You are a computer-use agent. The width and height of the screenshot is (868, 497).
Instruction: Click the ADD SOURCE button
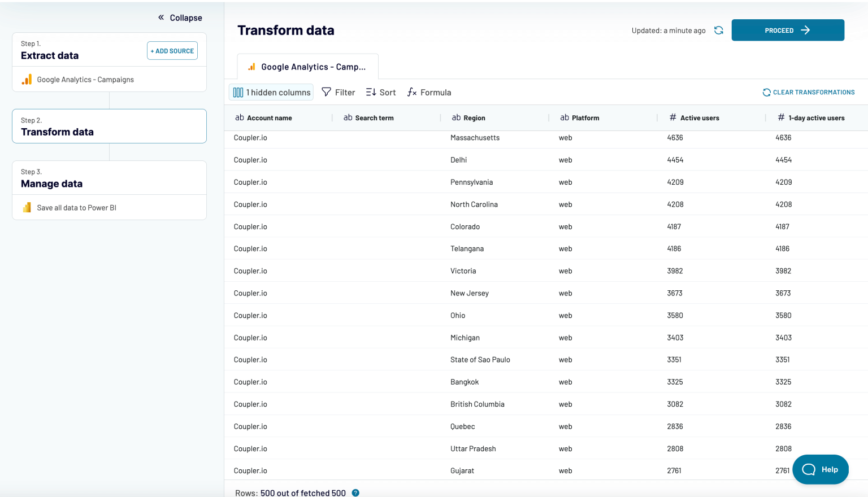[172, 50]
